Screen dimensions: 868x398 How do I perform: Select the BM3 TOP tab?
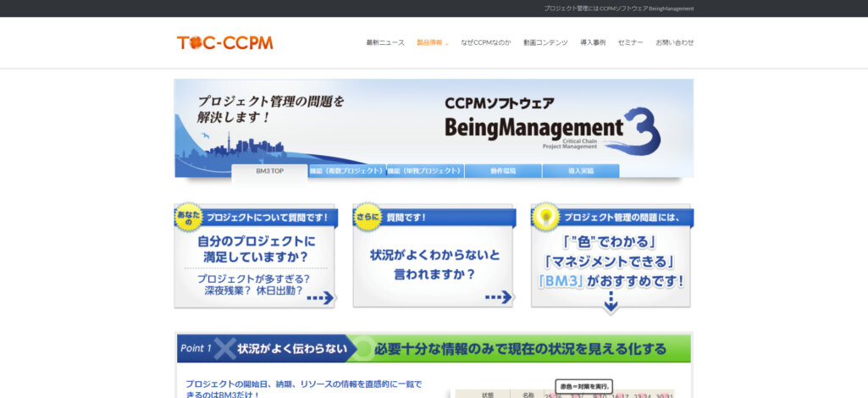[269, 172]
